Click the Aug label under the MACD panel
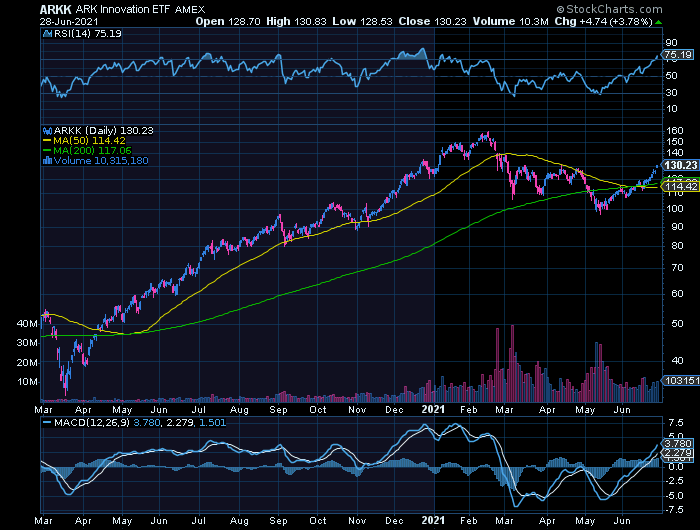 point(239,521)
